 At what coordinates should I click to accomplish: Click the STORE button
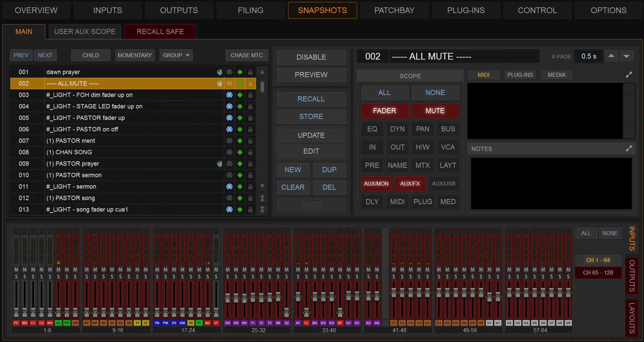(x=311, y=116)
